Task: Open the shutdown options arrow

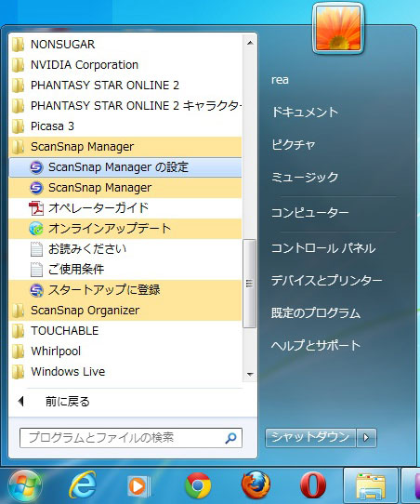Action: coord(366,437)
